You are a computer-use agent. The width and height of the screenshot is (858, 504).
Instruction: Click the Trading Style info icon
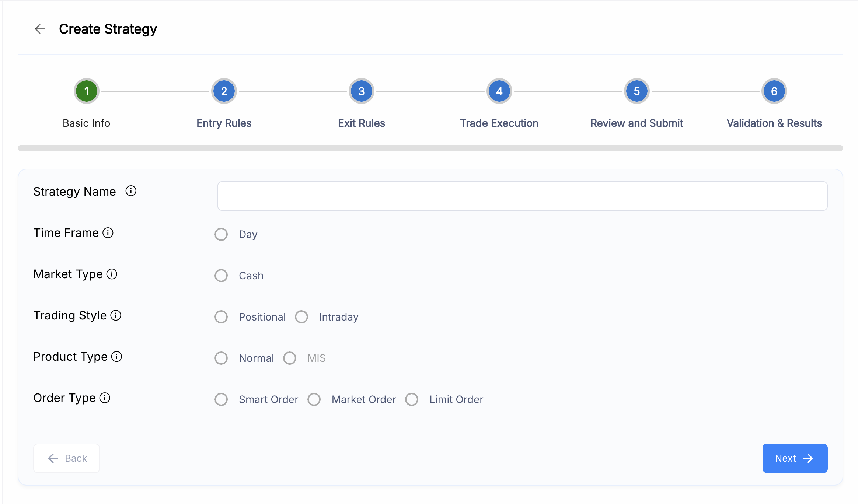point(116,315)
